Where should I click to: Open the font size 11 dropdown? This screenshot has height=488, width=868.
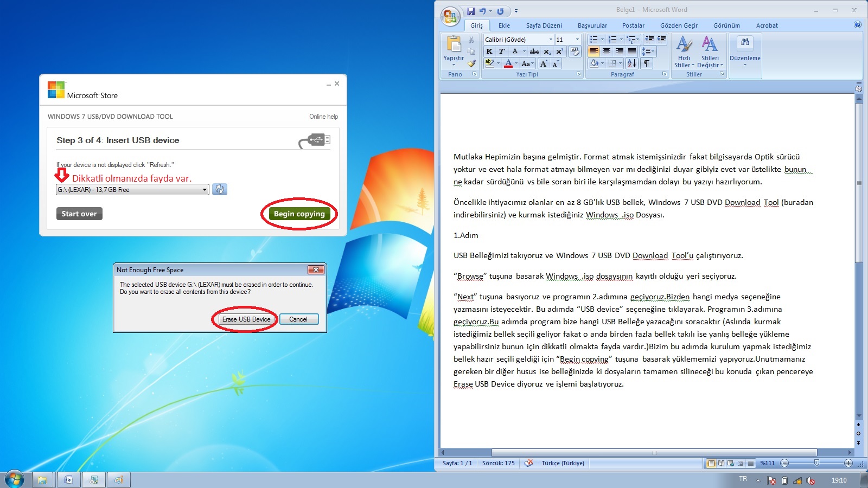point(577,40)
